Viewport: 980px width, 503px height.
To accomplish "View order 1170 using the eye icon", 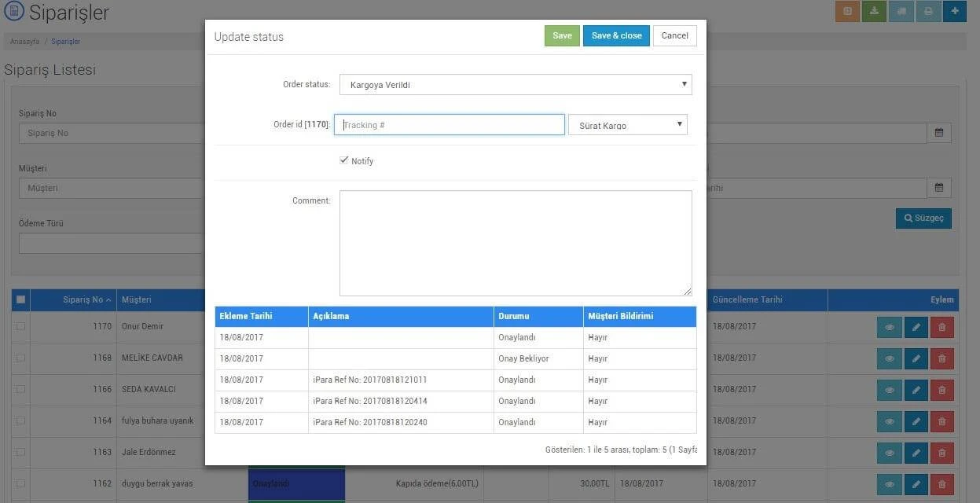I will (890, 327).
